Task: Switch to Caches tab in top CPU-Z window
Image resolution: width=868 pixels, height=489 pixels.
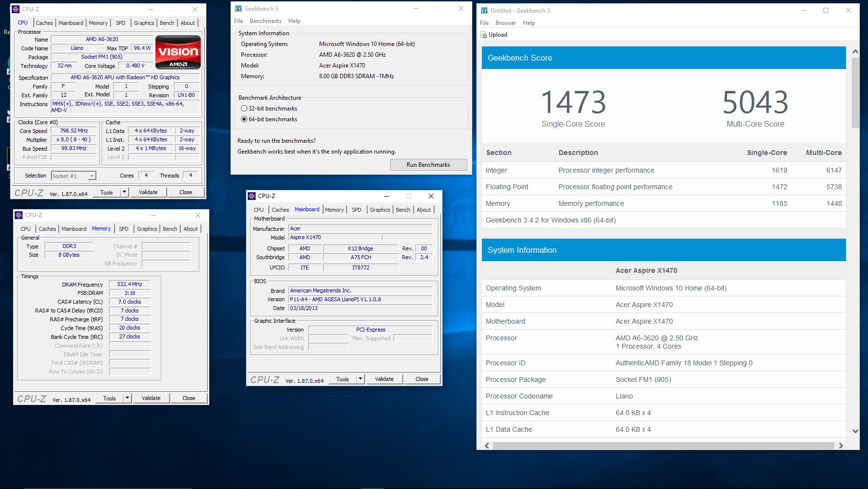Action: pyautogui.click(x=44, y=23)
